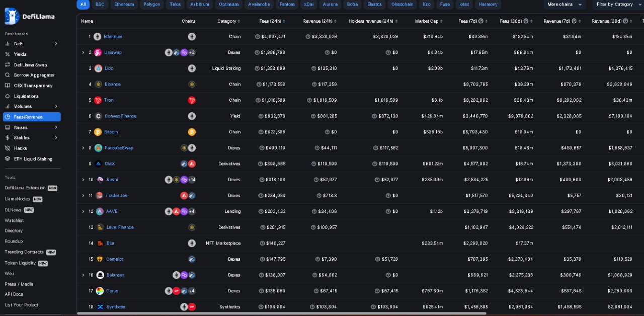This screenshot has height=316, width=644.
Task: Click the Uniswap protocol icon
Action: 98,52
